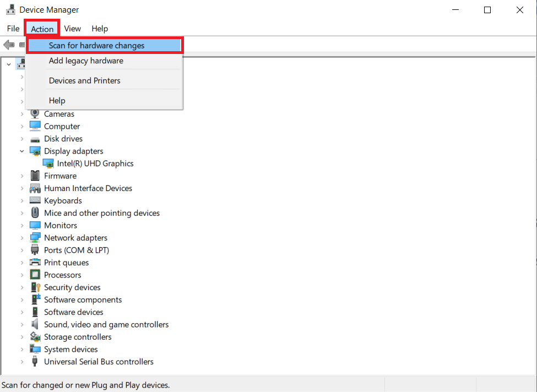
Task: Click the Disk drives icon
Action: click(x=35, y=140)
